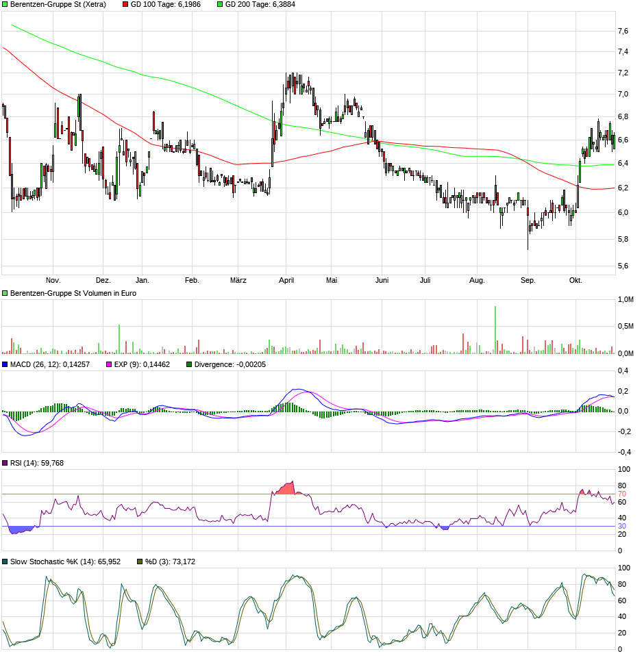Click the red overbought RSI area in April

[x=286, y=489]
